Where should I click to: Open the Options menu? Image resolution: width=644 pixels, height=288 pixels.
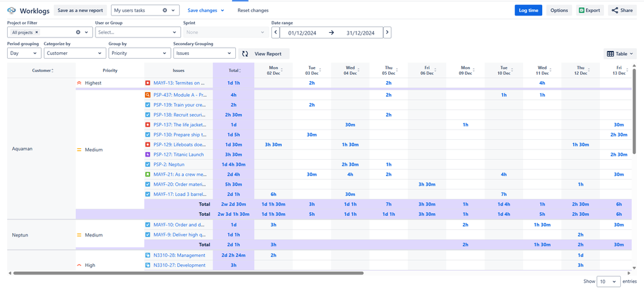(x=559, y=10)
